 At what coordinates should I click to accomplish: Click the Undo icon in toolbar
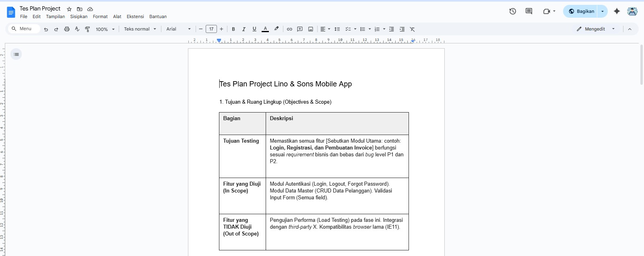tap(46, 29)
